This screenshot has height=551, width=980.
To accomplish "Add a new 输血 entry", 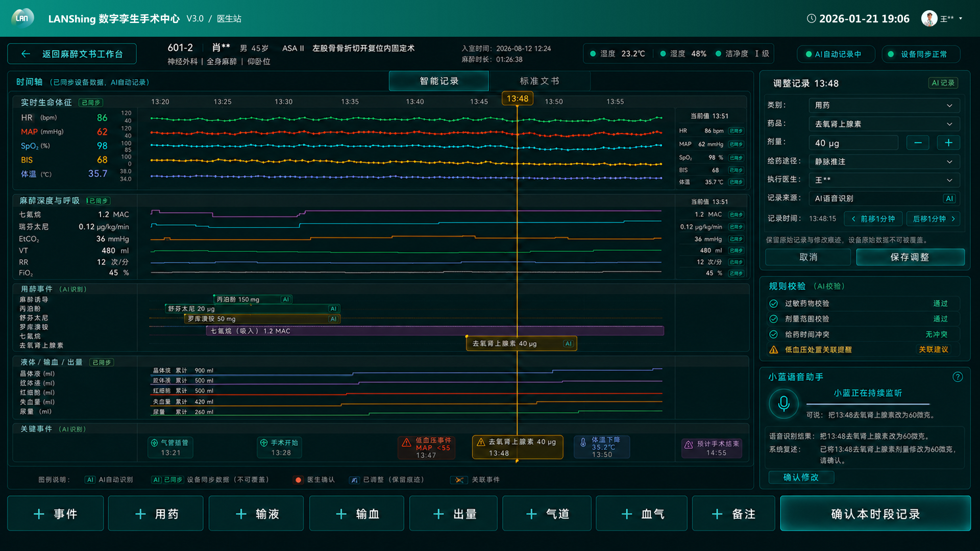I will [x=357, y=514].
